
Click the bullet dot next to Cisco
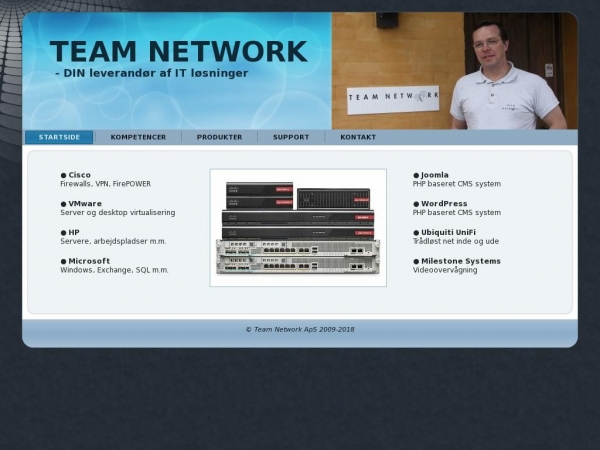(64, 175)
